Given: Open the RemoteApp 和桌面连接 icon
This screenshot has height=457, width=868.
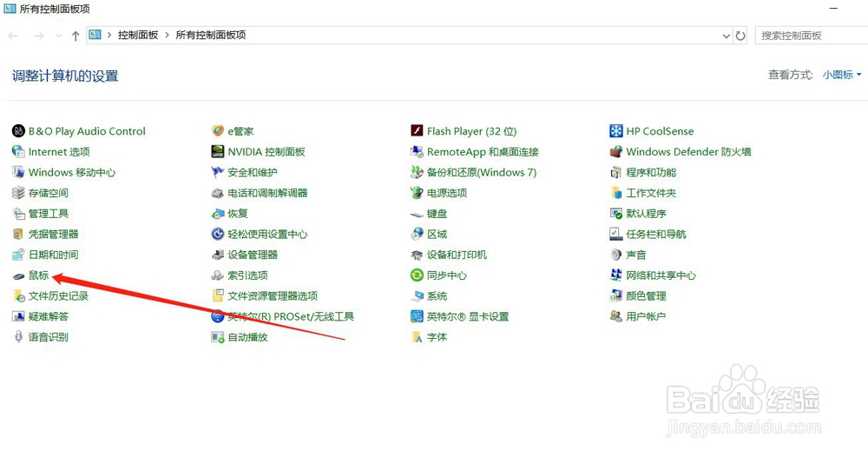Looking at the screenshot, I should click(x=417, y=152).
